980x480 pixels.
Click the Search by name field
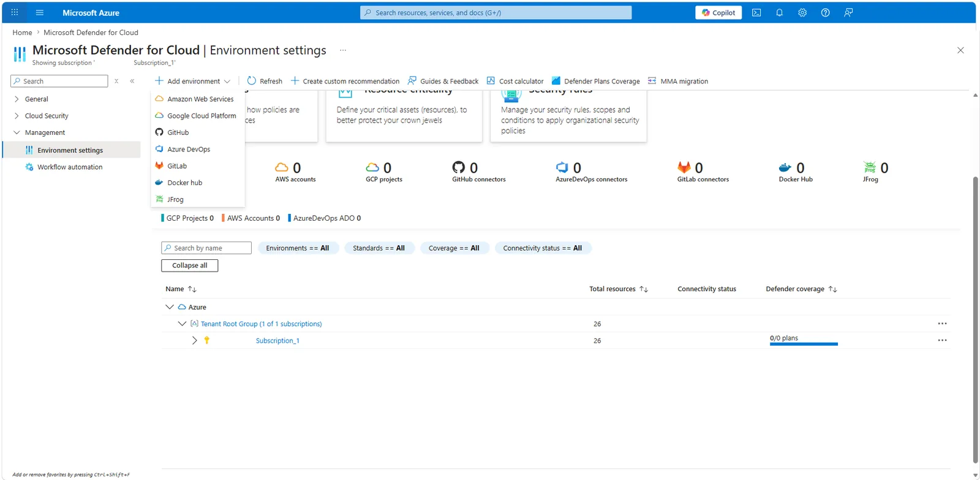206,248
